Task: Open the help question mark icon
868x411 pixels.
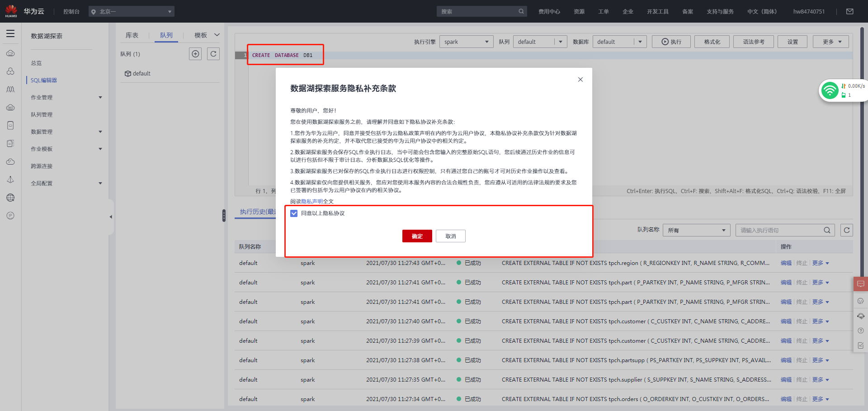Action: click(x=861, y=331)
